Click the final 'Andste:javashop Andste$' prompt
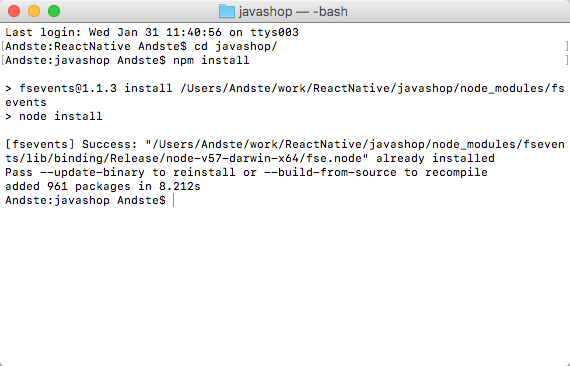Screen dimensions: 570x366 tap(85, 200)
